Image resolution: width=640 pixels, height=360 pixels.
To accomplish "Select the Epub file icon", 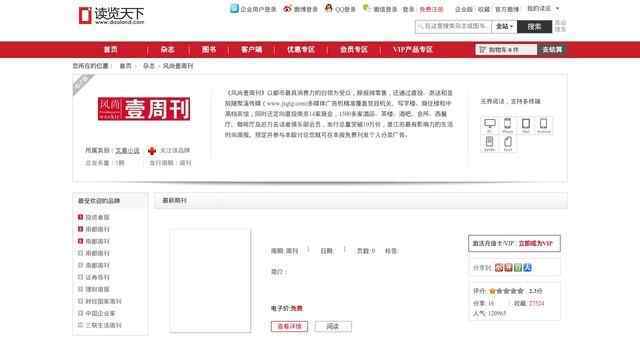I will (x=507, y=143).
